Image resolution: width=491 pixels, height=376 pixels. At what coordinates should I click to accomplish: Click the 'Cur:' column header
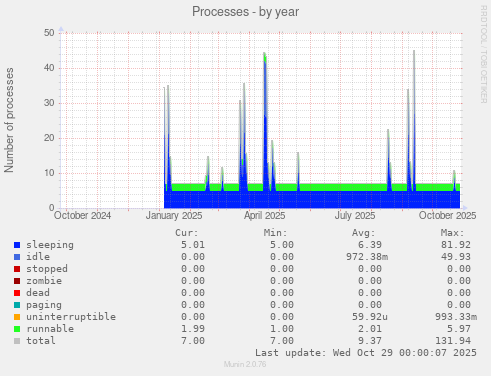click(x=187, y=233)
